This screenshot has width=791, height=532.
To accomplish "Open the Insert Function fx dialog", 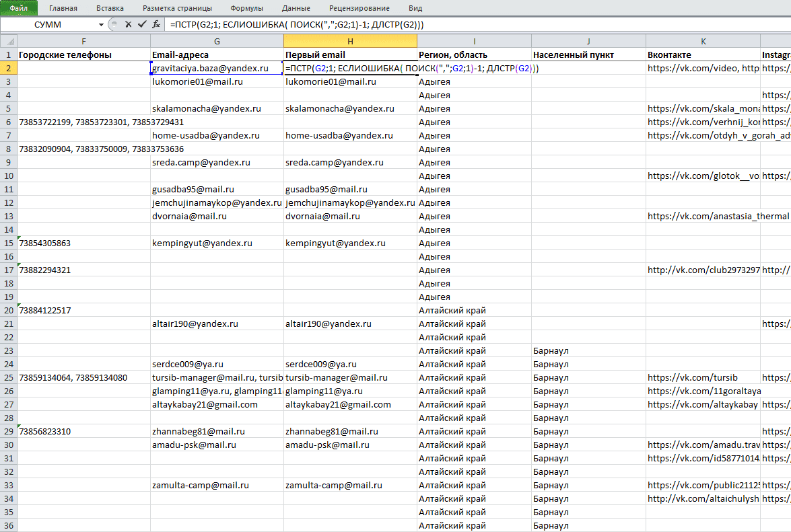I will pos(156,24).
